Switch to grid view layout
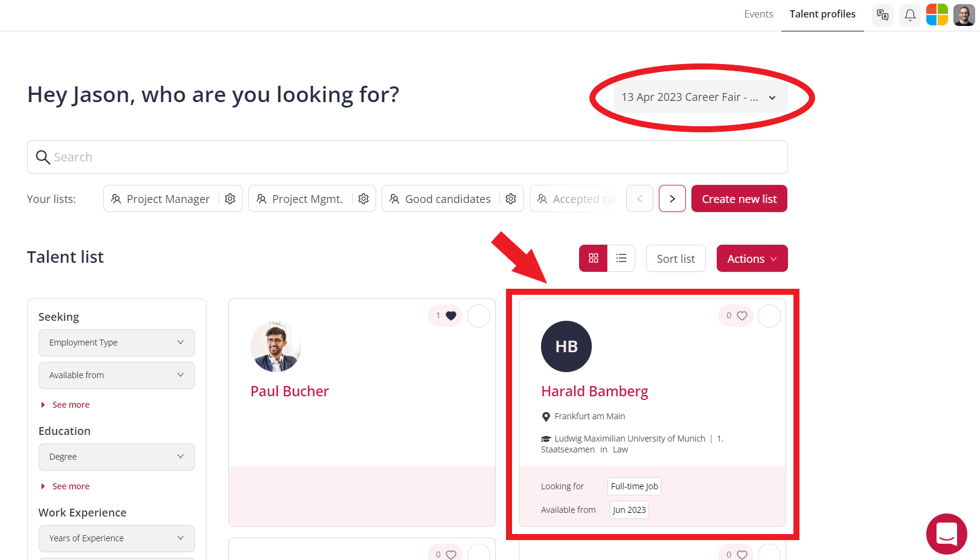This screenshot has height=560, width=980. (594, 259)
